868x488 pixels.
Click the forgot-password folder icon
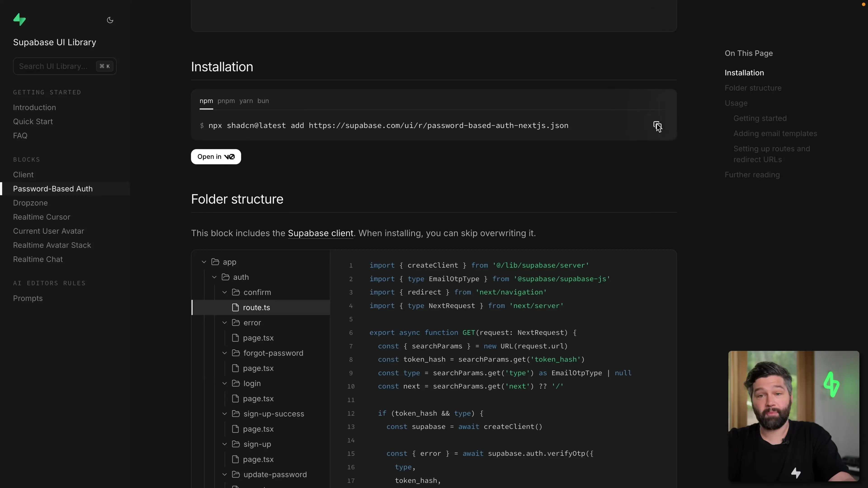(x=236, y=353)
